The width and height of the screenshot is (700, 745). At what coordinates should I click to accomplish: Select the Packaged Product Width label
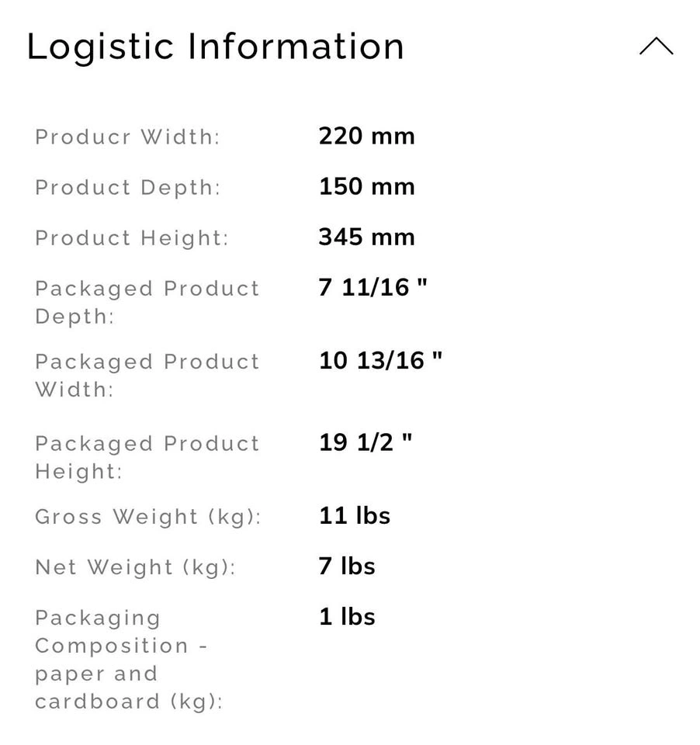click(x=147, y=376)
